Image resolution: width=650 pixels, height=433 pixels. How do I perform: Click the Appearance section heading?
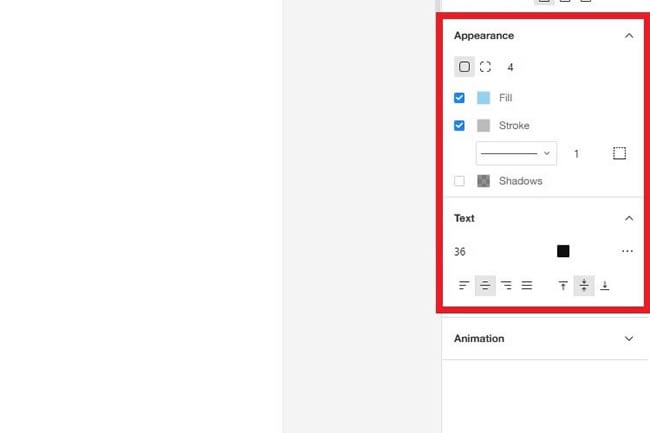(484, 36)
